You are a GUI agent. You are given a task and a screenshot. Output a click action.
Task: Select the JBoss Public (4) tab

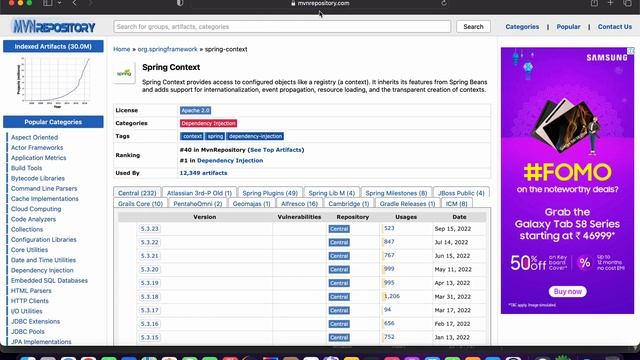point(461,193)
